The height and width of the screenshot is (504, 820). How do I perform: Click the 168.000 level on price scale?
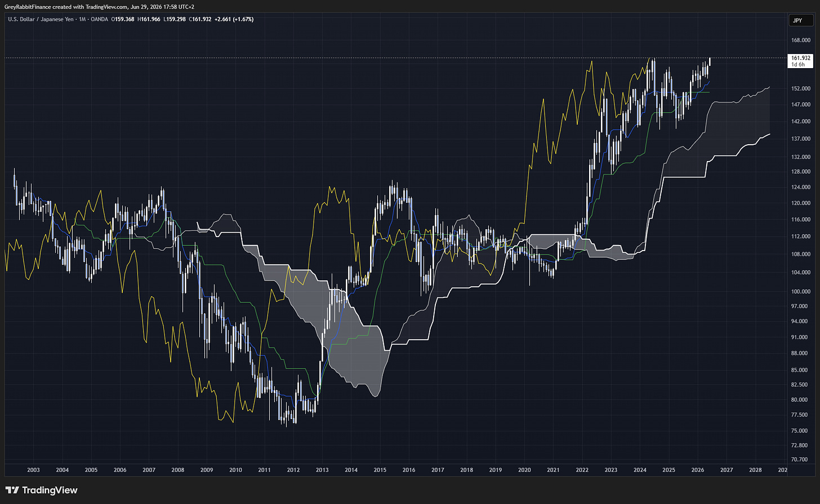[x=800, y=40]
